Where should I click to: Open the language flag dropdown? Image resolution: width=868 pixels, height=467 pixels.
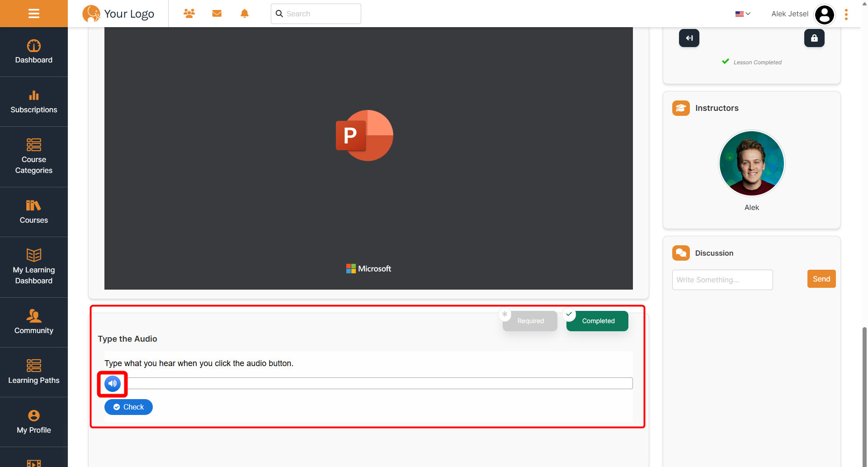click(x=743, y=14)
